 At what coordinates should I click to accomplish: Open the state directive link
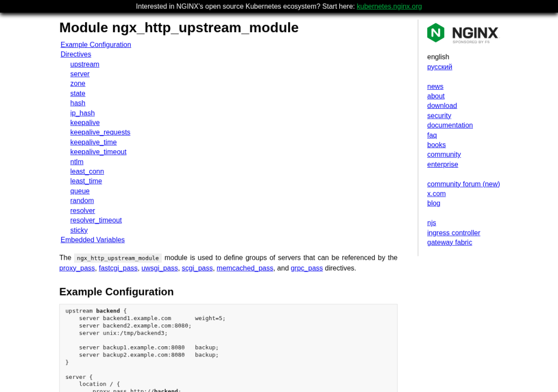[77, 93]
